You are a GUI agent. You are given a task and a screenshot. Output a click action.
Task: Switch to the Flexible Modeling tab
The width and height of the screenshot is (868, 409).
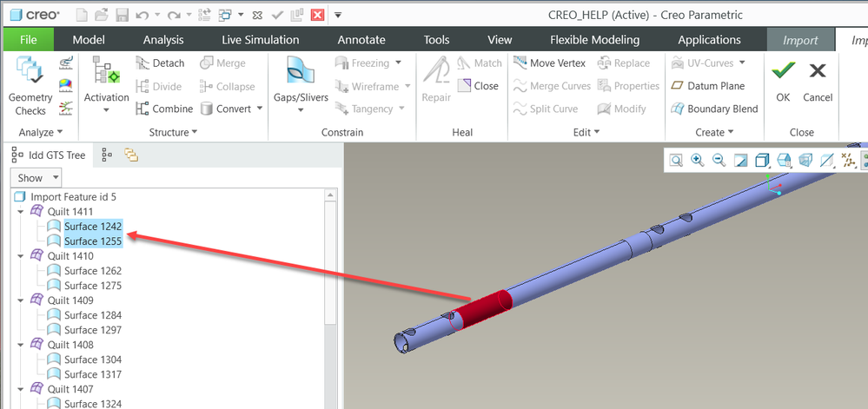pos(594,40)
